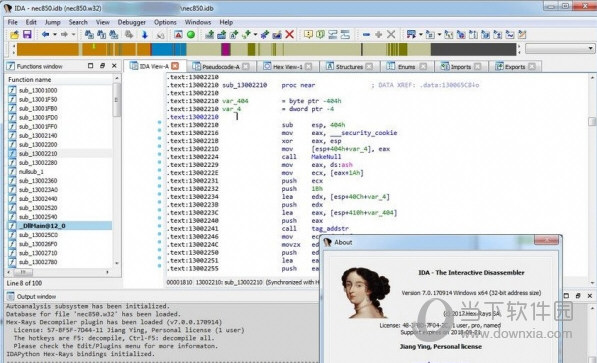Viewport: 597px width, 363px height.
Task: Open the Edit menu
Action: pyautogui.click(x=31, y=22)
